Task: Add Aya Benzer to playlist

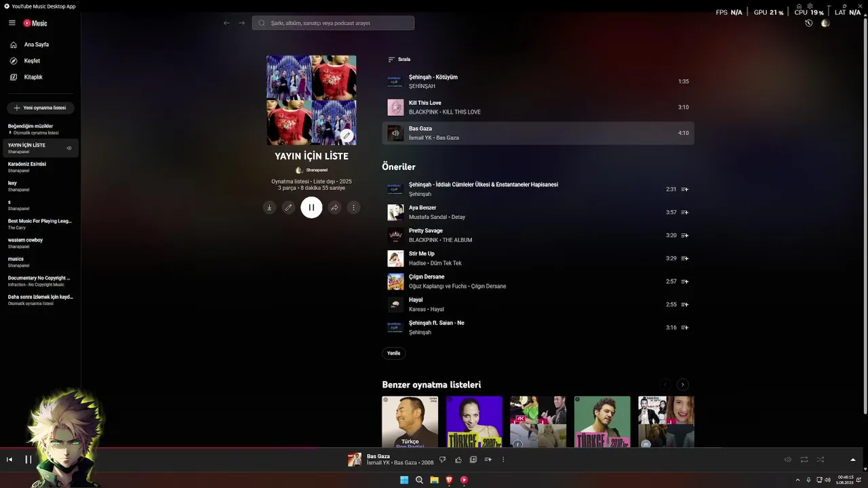Action: 684,213
